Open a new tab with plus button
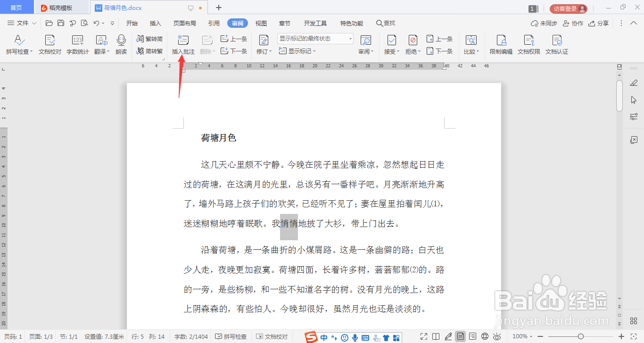Screen dimensions: 644x343 pyautogui.click(x=219, y=8)
